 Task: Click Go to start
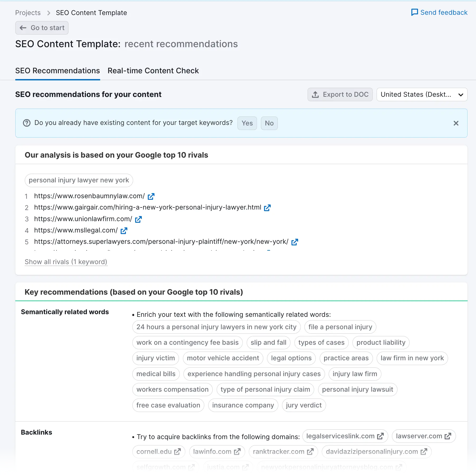pyautogui.click(x=42, y=28)
